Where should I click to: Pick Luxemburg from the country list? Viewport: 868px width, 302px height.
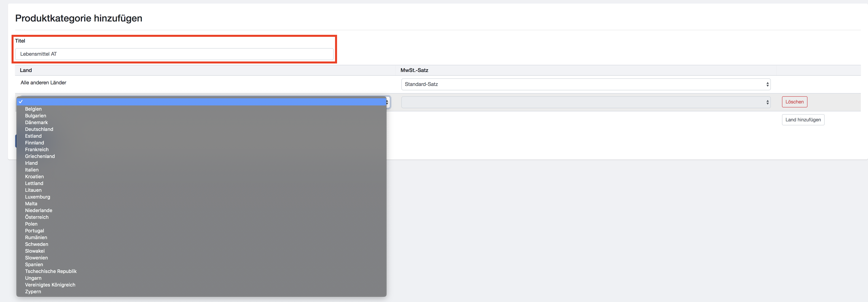click(37, 197)
